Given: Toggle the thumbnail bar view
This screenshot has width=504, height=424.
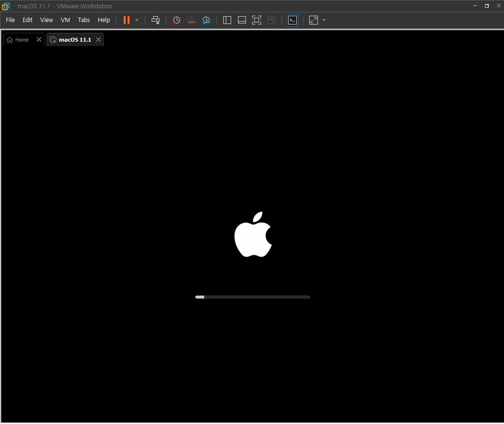Looking at the screenshot, I should click(x=242, y=20).
